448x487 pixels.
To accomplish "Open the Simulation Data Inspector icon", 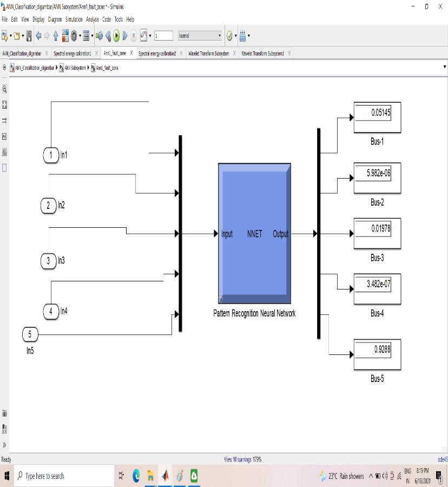I will [x=144, y=36].
